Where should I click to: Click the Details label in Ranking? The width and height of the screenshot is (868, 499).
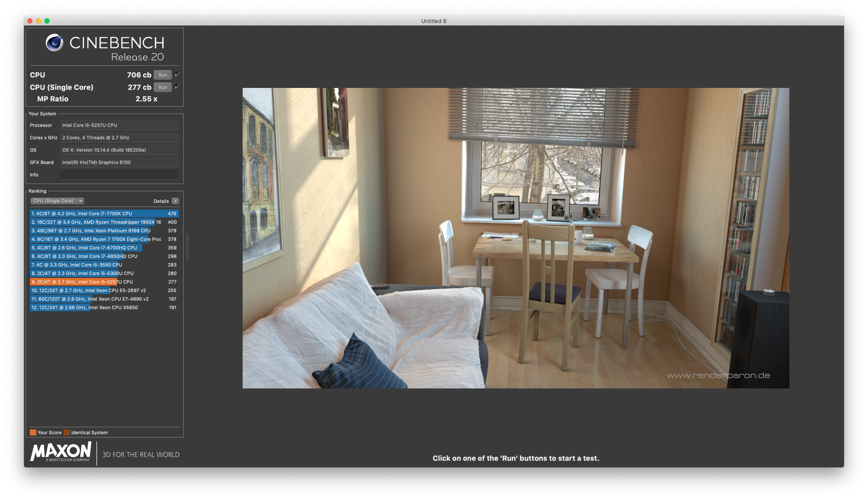[161, 201]
